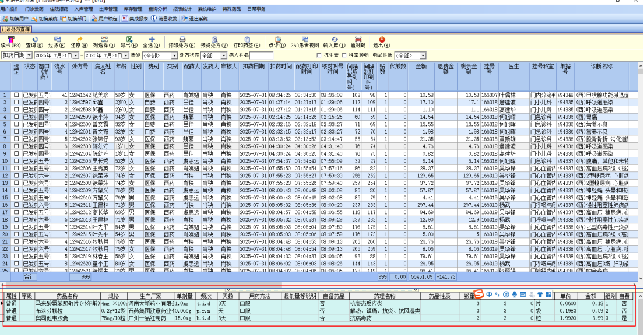
Task: Print prescription via 打印处方 icon
Action: coord(182,40)
